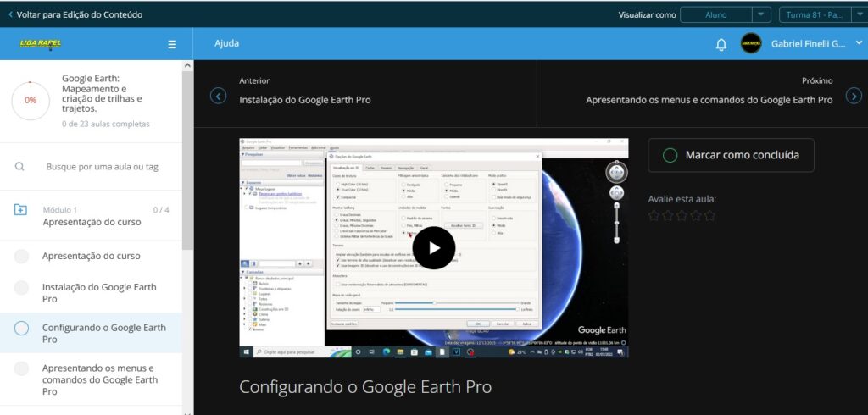This screenshot has width=868, height=415.
Task: Click the Marcar como concluída button
Action: (731, 155)
